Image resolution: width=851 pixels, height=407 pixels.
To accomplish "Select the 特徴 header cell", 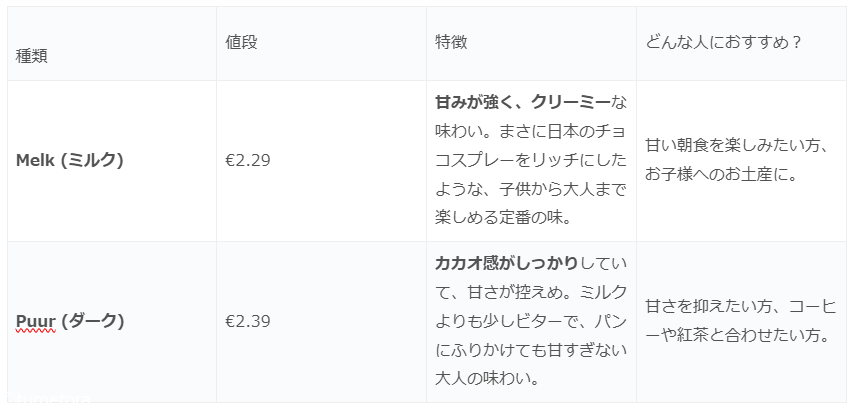I will click(451, 42).
